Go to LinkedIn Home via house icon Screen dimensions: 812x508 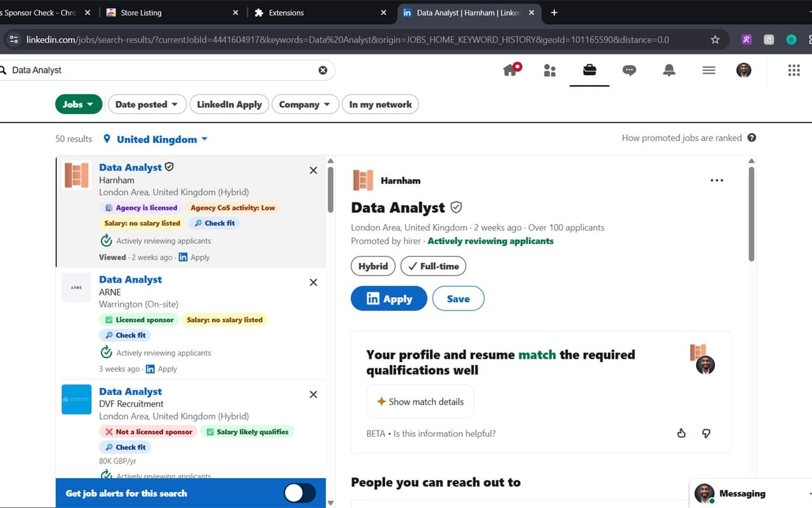pyautogui.click(x=510, y=70)
